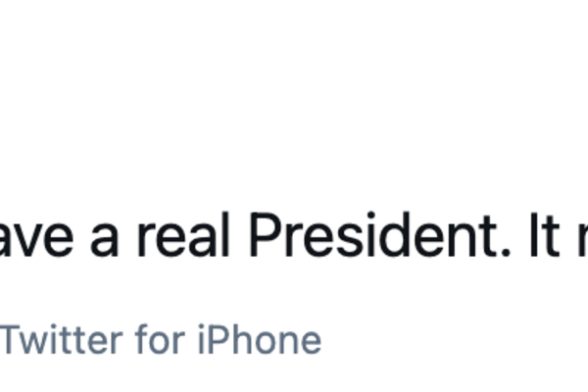The height and width of the screenshot is (392, 588).
Task: Click the word "real" in the tweet
Action: 188,236
